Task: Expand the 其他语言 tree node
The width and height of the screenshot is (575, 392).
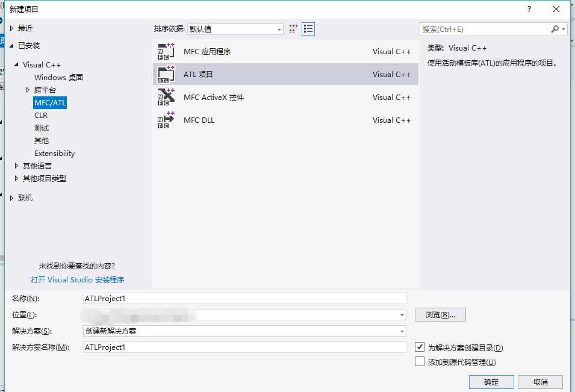Action: pos(16,166)
